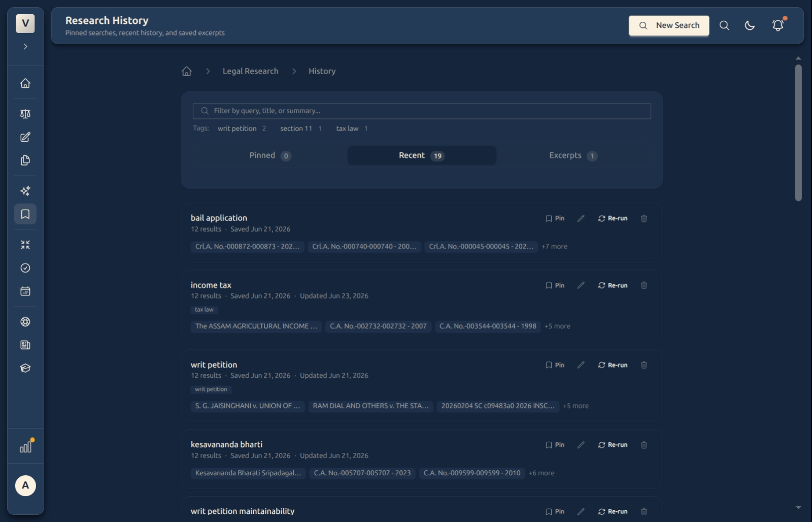Delete the kesavananda bharti entry
The image size is (812, 522).
tap(644, 445)
